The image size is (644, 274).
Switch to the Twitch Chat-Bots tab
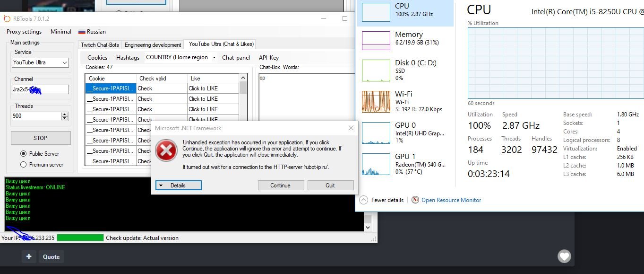click(x=100, y=45)
